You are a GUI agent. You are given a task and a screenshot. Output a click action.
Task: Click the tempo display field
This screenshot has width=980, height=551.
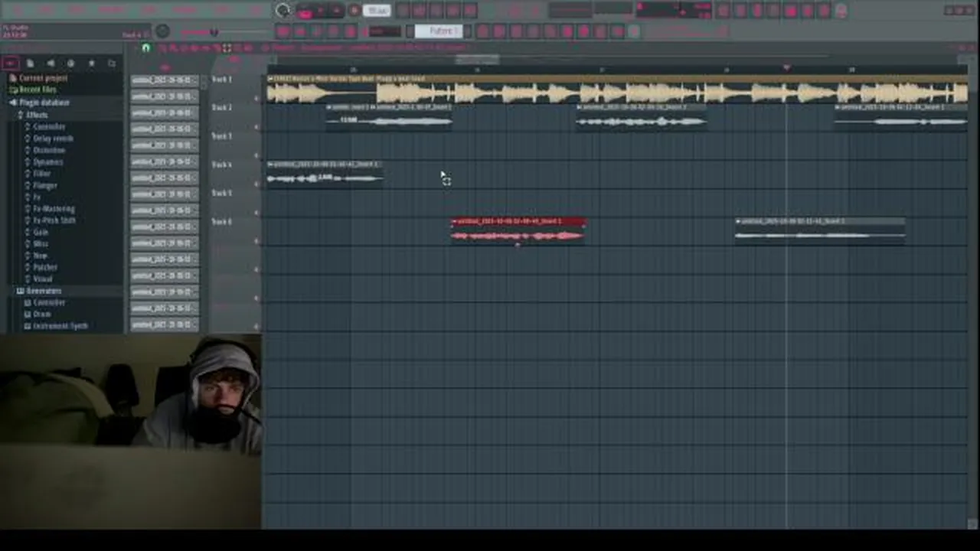point(377,11)
